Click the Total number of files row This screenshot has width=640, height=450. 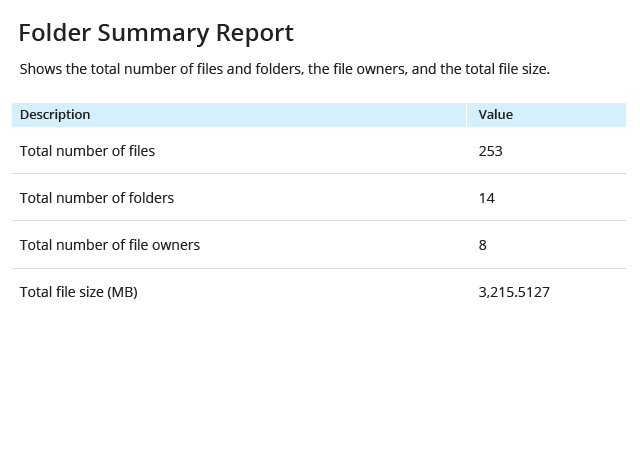coord(319,151)
